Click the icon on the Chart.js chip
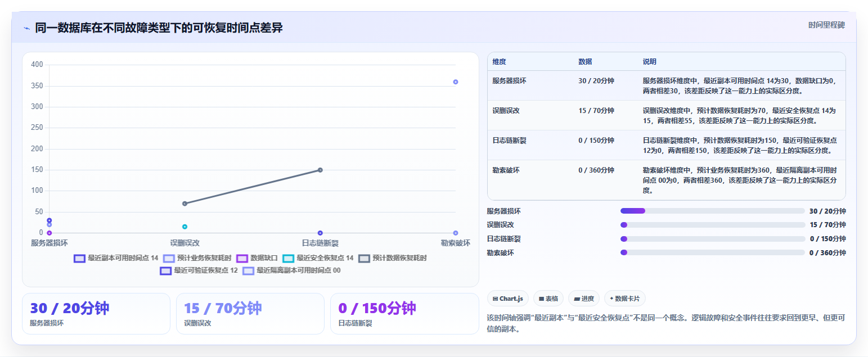Screen dimensions: 868x357 (x=495, y=299)
